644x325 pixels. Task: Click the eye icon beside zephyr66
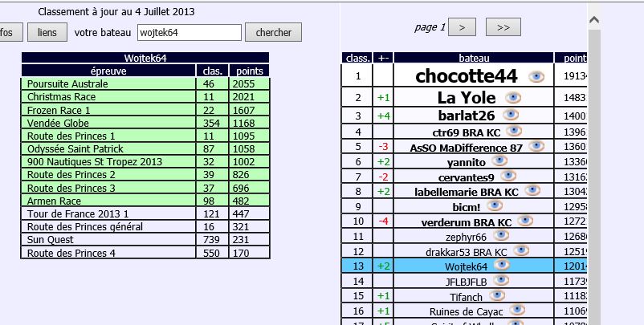click(x=501, y=235)
